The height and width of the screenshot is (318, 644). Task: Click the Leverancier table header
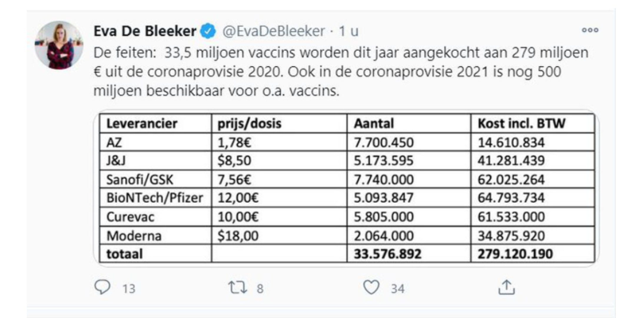(142, 124)
